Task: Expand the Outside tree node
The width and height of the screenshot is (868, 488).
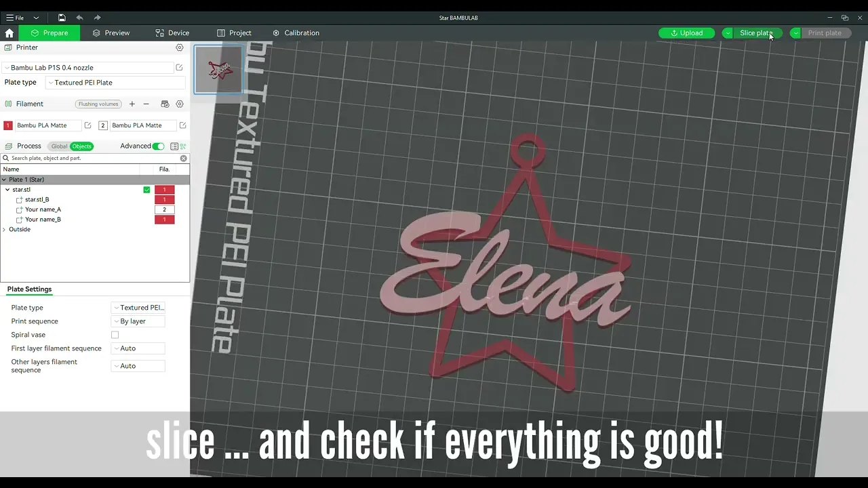Action: (5, 230)
